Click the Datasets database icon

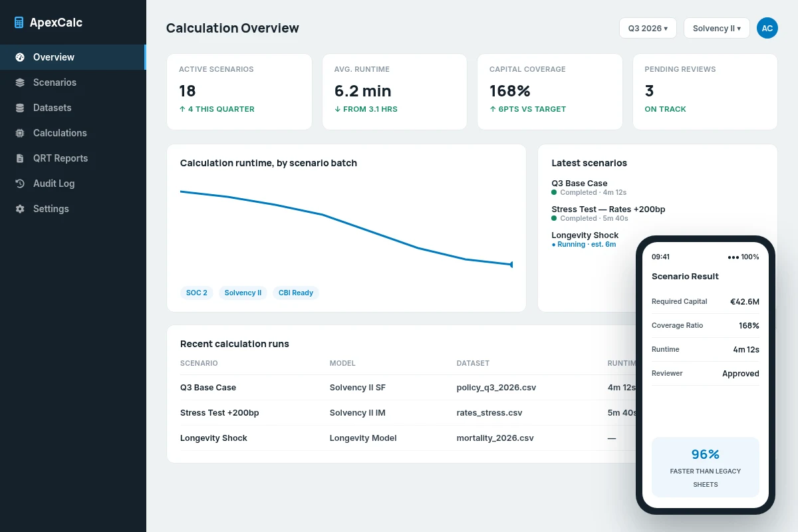pyautogui.click(x=20, y=108)
